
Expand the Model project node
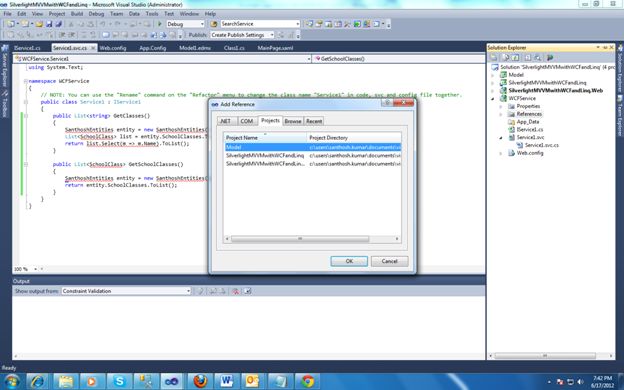pos(493,75)
